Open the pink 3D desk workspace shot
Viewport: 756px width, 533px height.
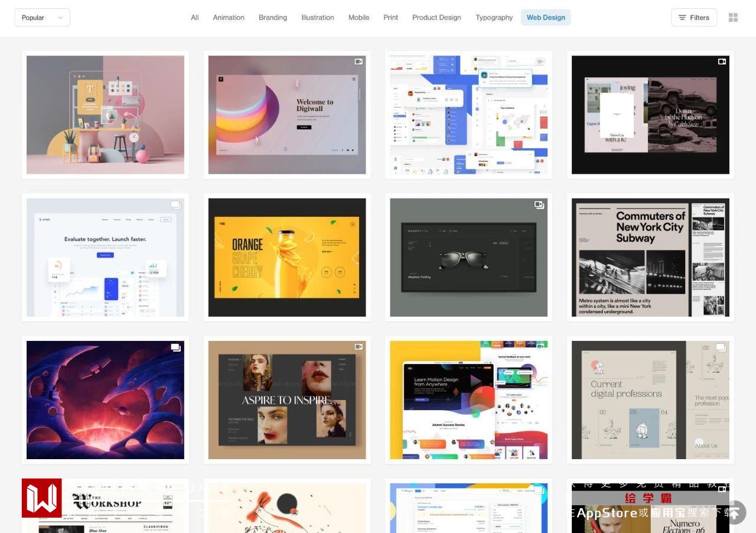click(x=105, y=115)
